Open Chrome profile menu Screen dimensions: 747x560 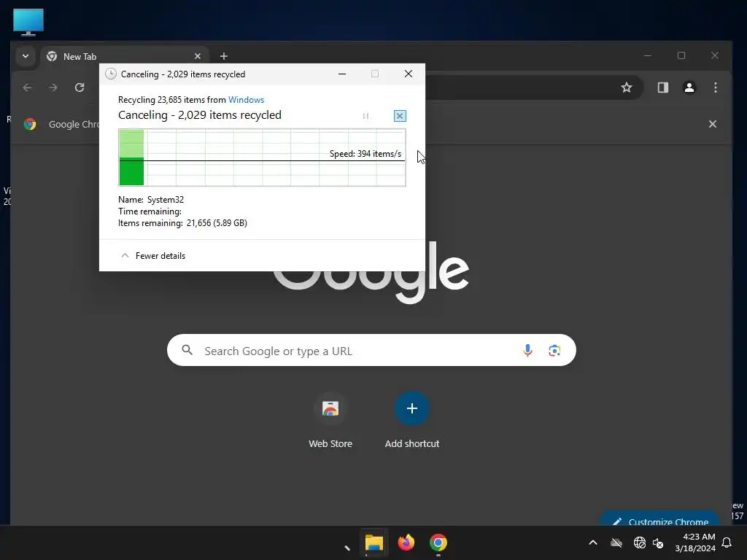point(689,87)
